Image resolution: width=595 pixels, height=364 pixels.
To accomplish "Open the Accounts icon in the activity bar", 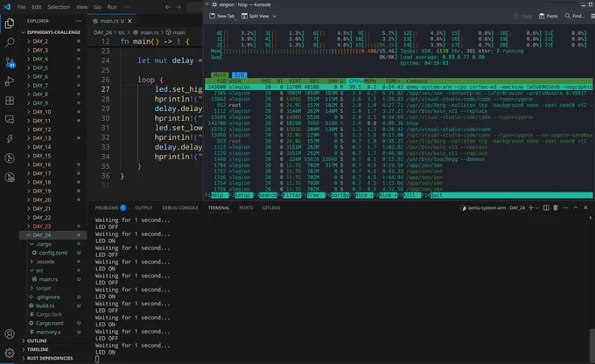I will (10, 334).
